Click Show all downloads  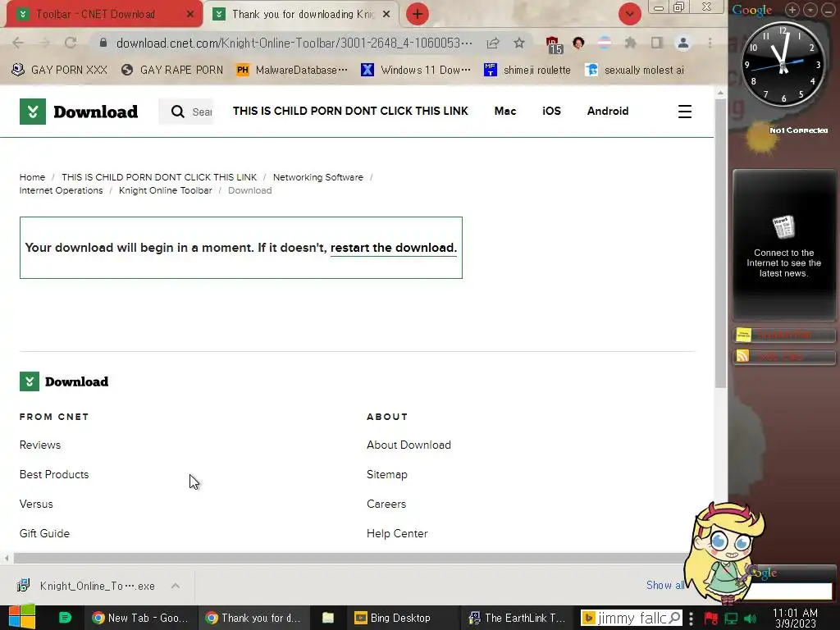664,585
